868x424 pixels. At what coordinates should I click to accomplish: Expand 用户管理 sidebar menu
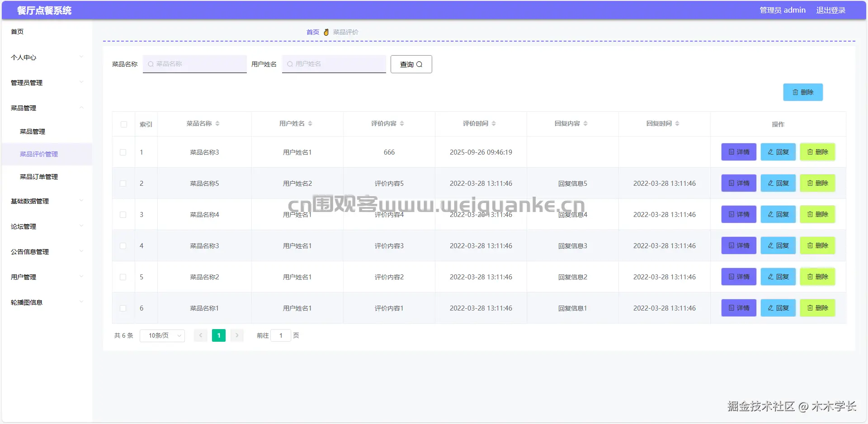(47, 277)
